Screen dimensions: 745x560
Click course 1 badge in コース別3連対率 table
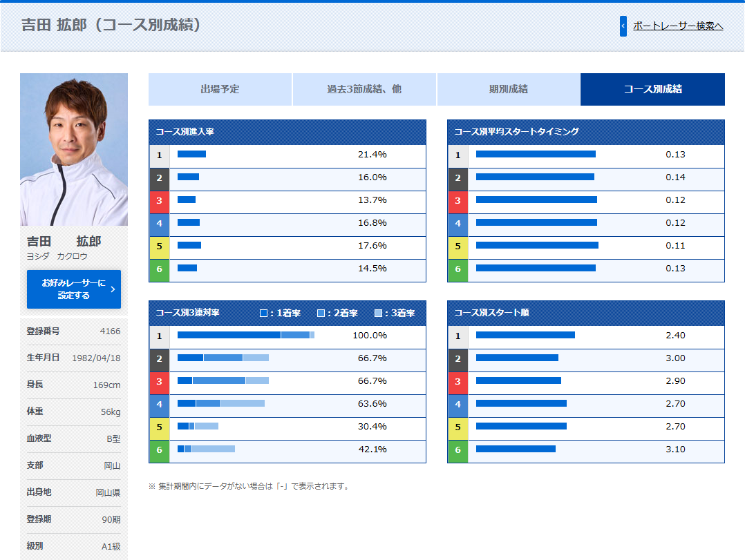160,336
